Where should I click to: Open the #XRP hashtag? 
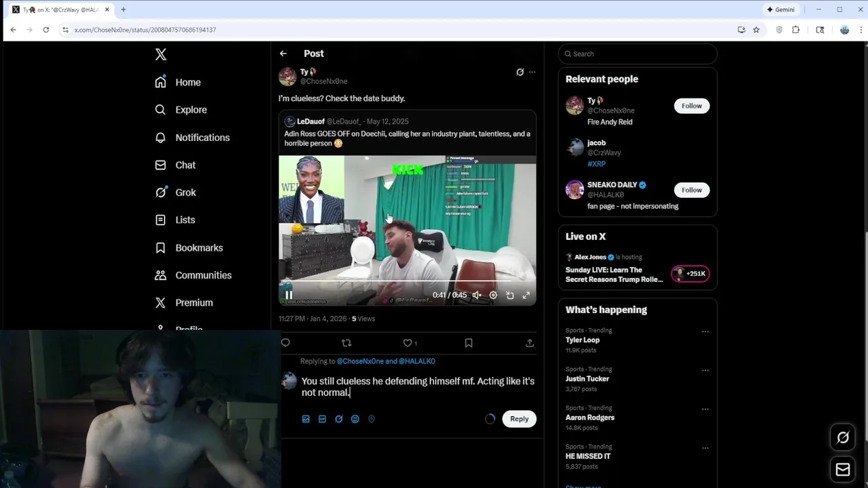tap(597, 164)
